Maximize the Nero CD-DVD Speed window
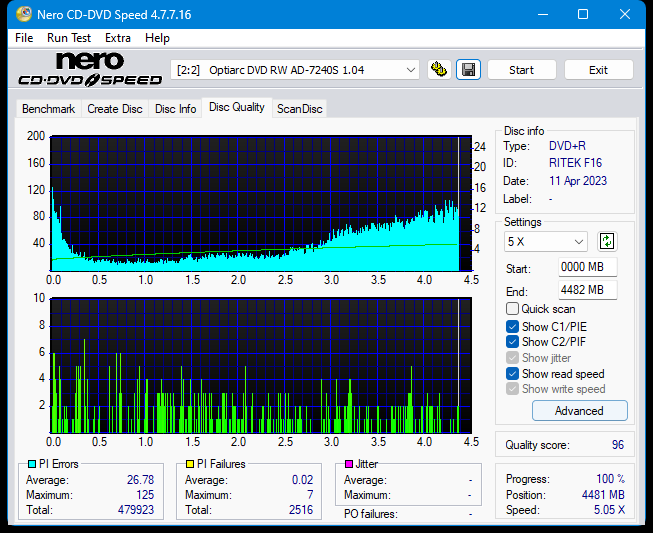This screenshot has height=533, width=653. [x=583, y=14]
